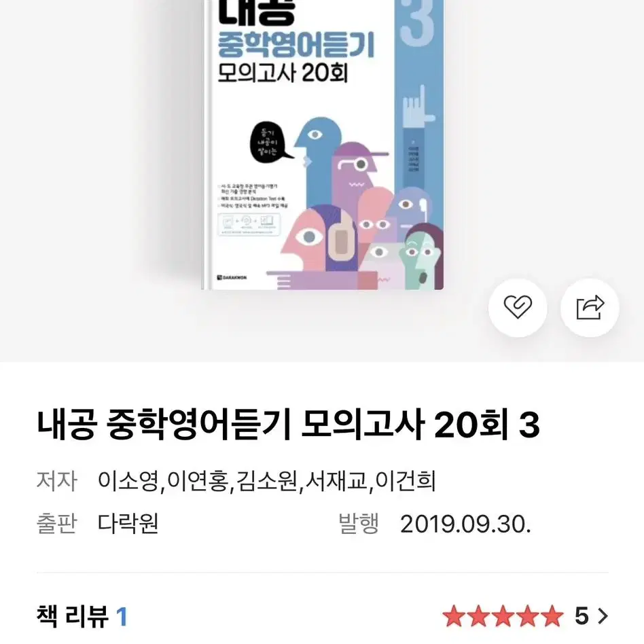
Task: Tap book title 내공 중학영어듣기 모의고사 20회 3
Action: pyautogui.click(x=288, y=425)
